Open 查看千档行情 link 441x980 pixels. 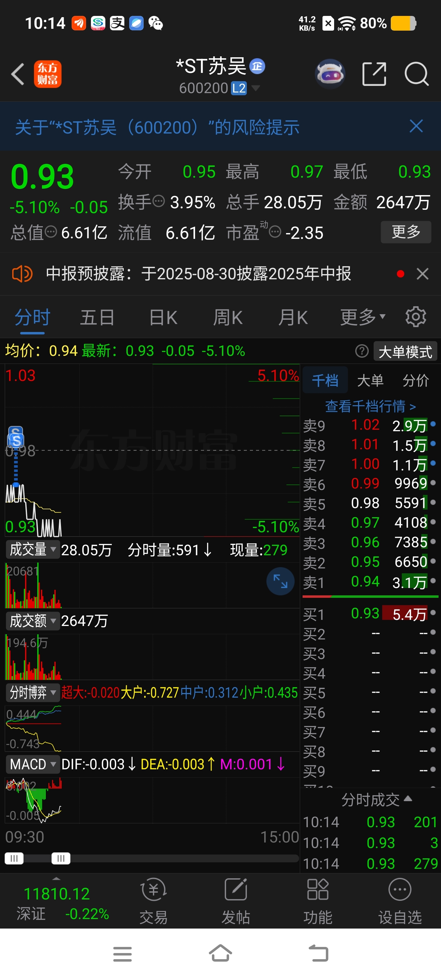click(x=370, y=406)
